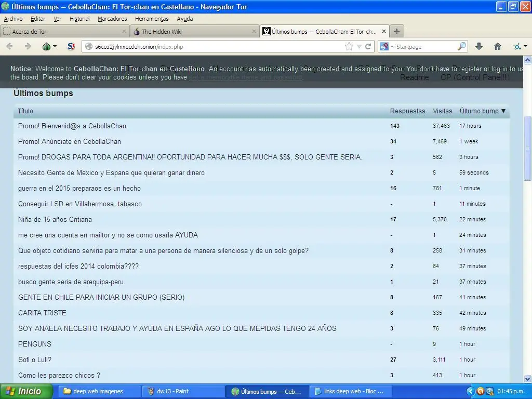
Task: Close the Acerca de Tor tab
Action: pyautogui.click(x=124, y=31)
